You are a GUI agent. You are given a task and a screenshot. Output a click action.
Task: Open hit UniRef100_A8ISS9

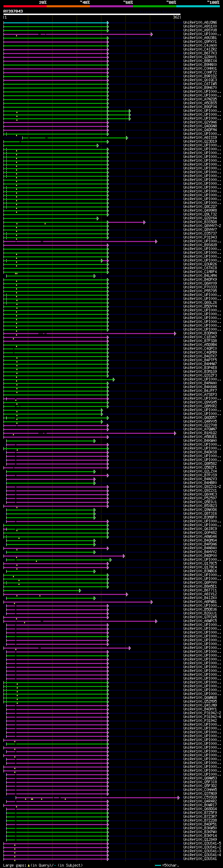tap(200, 138)
